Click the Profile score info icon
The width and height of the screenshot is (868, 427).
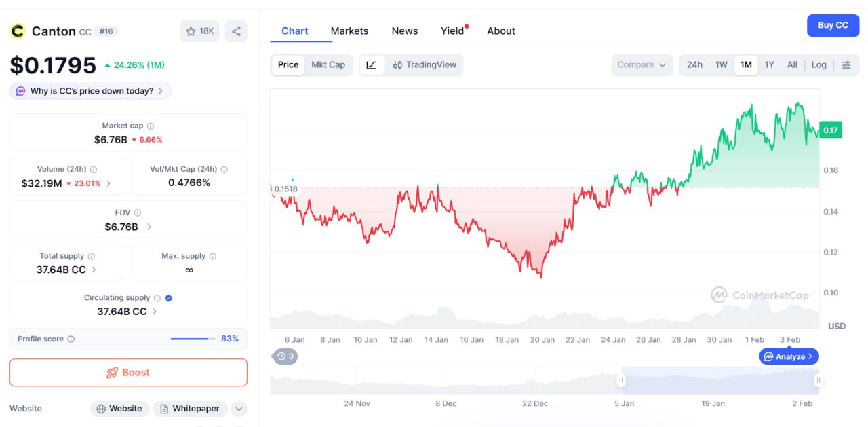pyautogui.click(x=71, y=339)
